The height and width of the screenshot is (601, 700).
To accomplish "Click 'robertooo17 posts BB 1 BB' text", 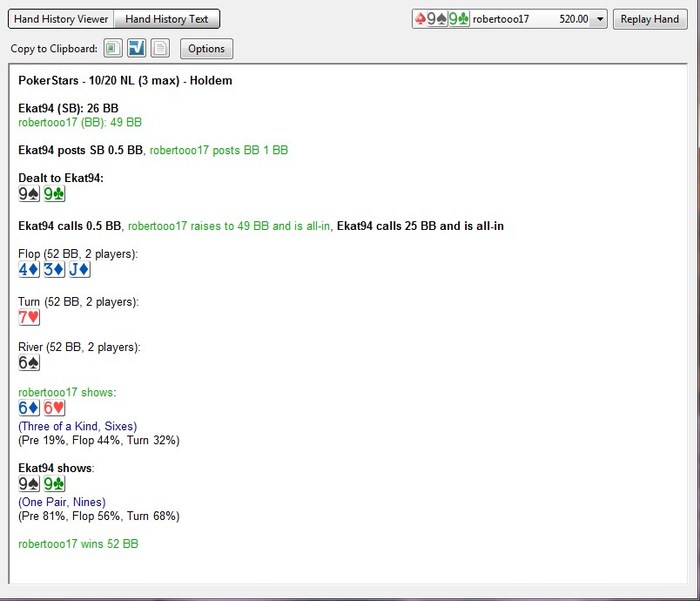I will point(219,150).
